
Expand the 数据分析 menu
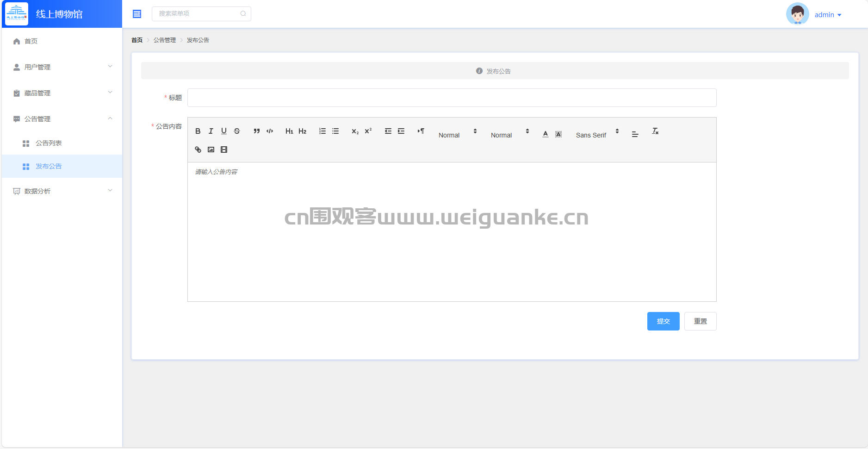coord(62,191)
